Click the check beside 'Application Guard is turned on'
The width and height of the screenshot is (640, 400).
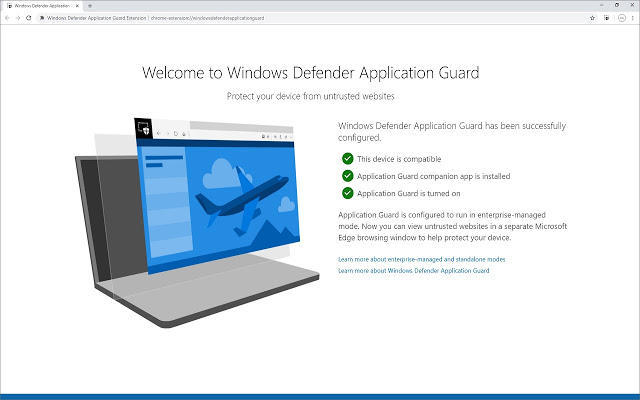pos(347,192)
